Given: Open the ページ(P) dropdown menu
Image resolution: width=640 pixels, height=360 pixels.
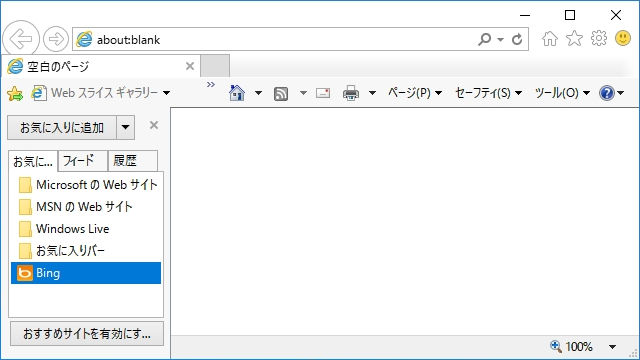Looking at the screenshot, I should (x=415, y=93).
